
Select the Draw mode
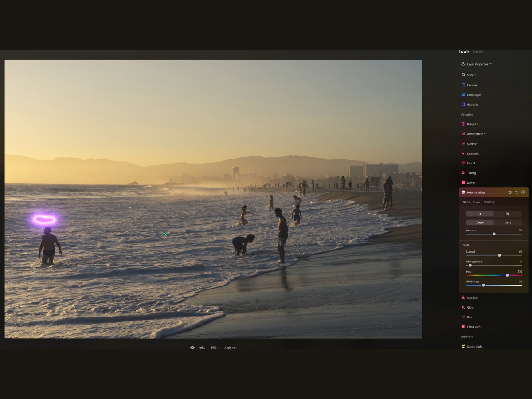(x=480, y=223)
